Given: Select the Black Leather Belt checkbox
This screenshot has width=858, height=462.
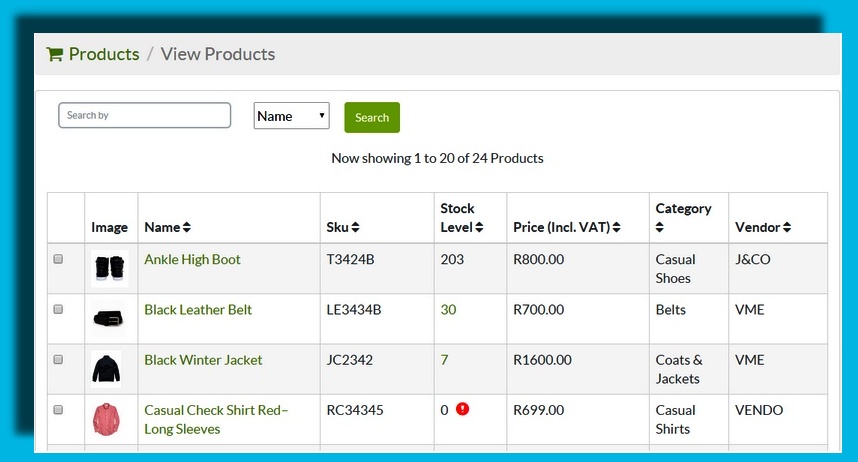Looking at the screenshot, I should tap(58, 309).
